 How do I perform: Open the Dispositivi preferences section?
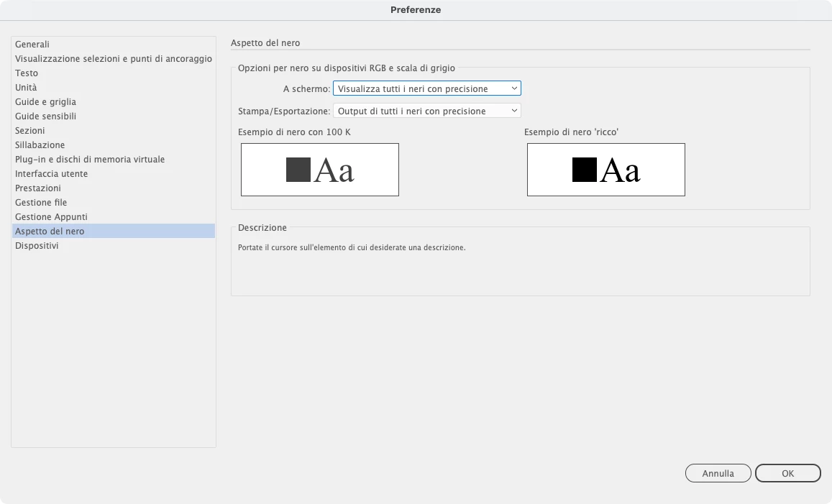113,245
